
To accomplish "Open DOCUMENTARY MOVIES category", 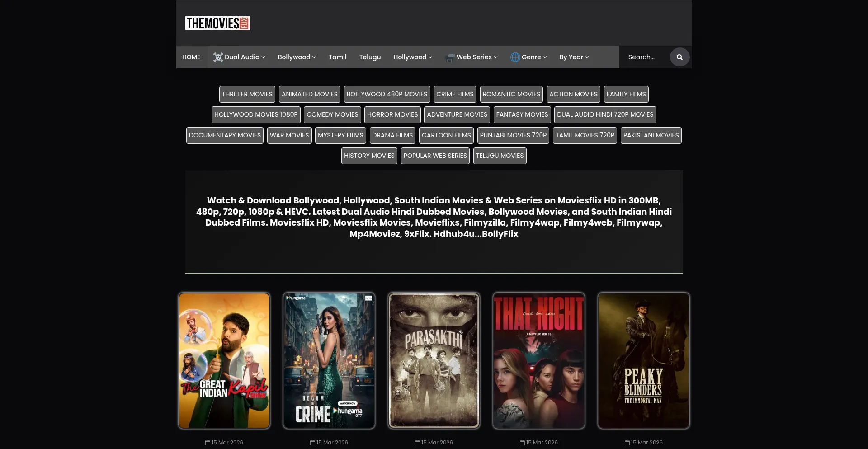I will click(x=225, y=135).
